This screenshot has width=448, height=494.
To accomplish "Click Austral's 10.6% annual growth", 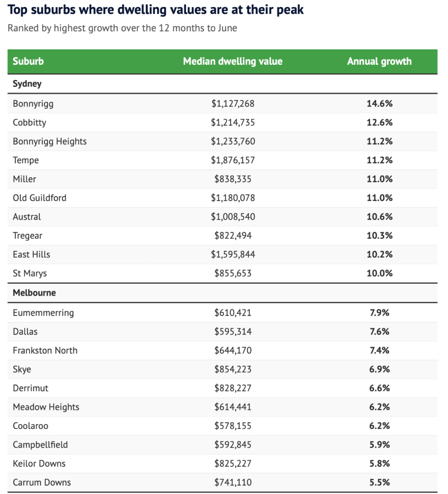I will (379, 217).
